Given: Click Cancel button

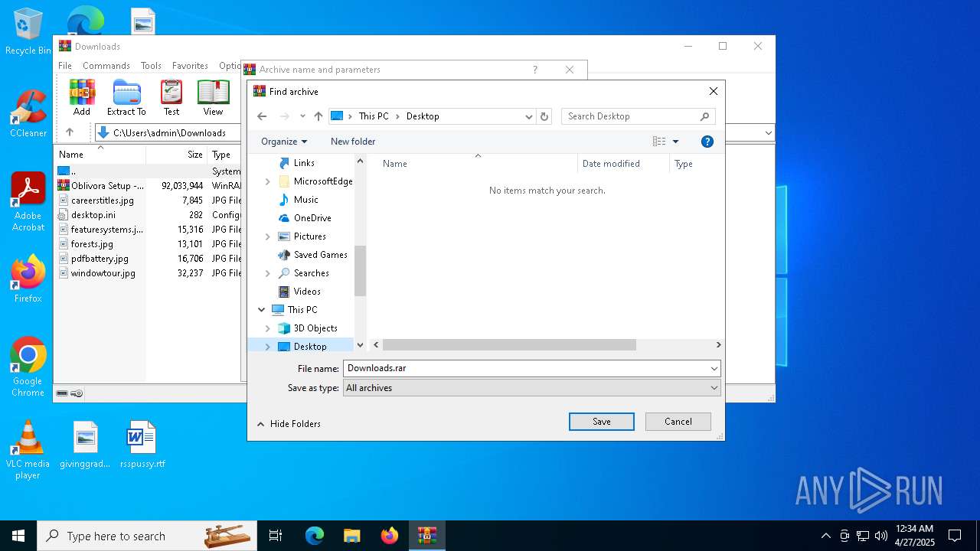Looking at the screenshot, I should (678, 422).
